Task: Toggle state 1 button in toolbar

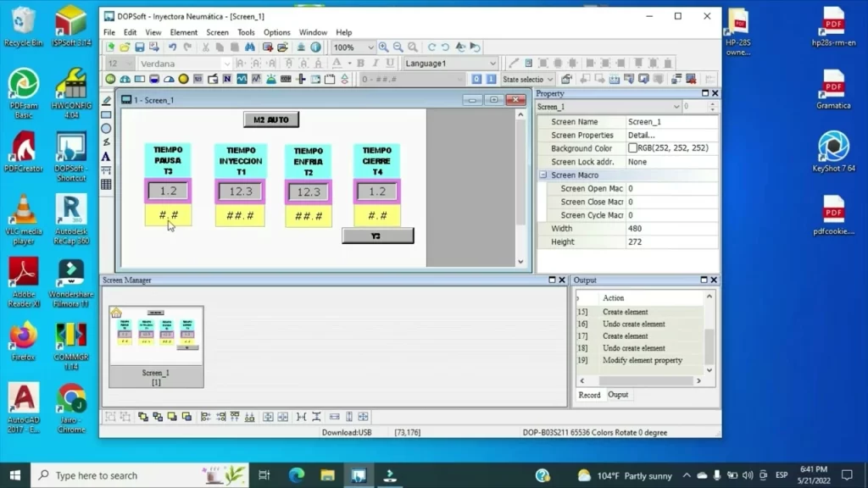Action: coord(491,79)
